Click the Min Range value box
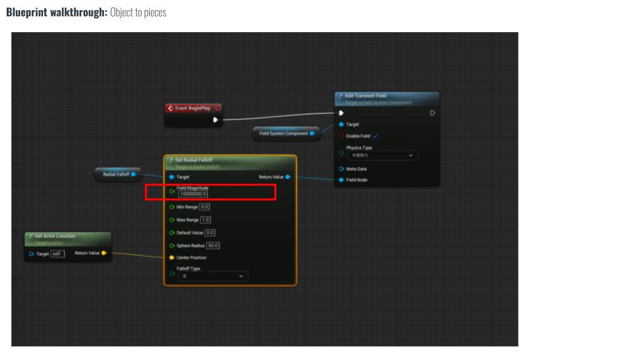644x362 pixels. coord(205,207)
